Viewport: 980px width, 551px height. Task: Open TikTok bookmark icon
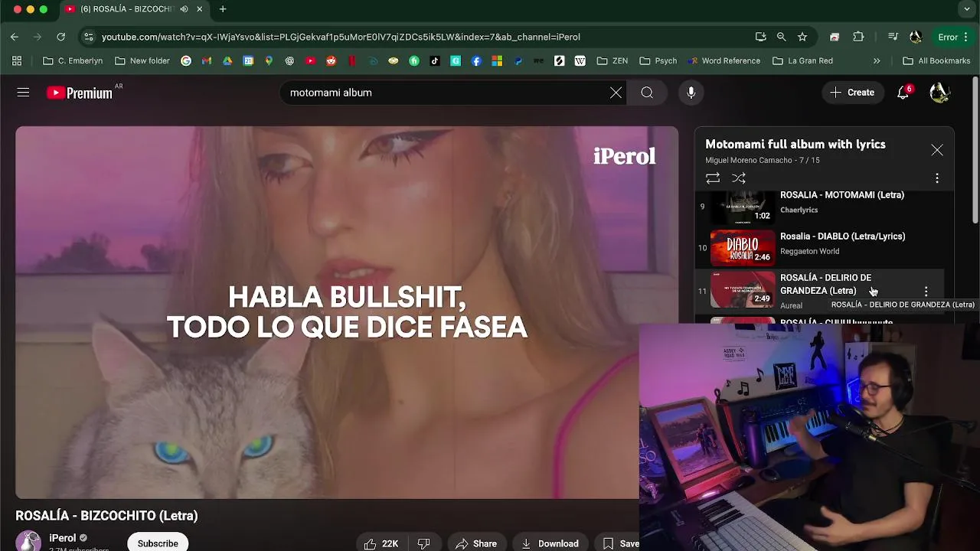coord(435,60)
